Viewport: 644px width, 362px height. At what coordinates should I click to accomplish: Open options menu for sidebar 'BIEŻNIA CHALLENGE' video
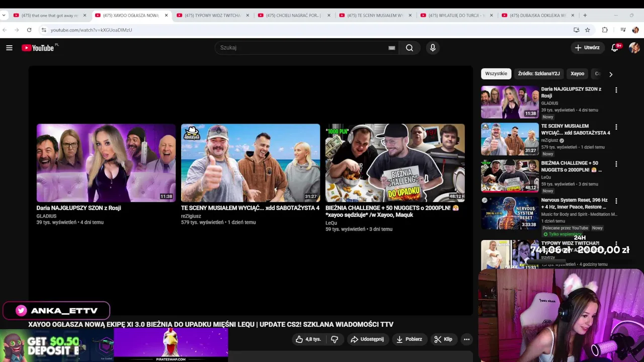tap(616, 164)
